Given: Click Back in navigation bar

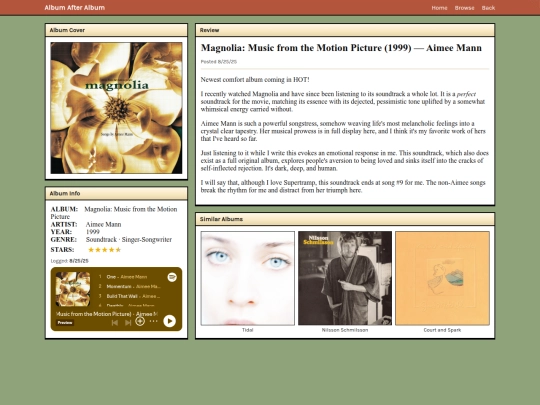Looking at the screenshot, I should (x=488, y=8).
